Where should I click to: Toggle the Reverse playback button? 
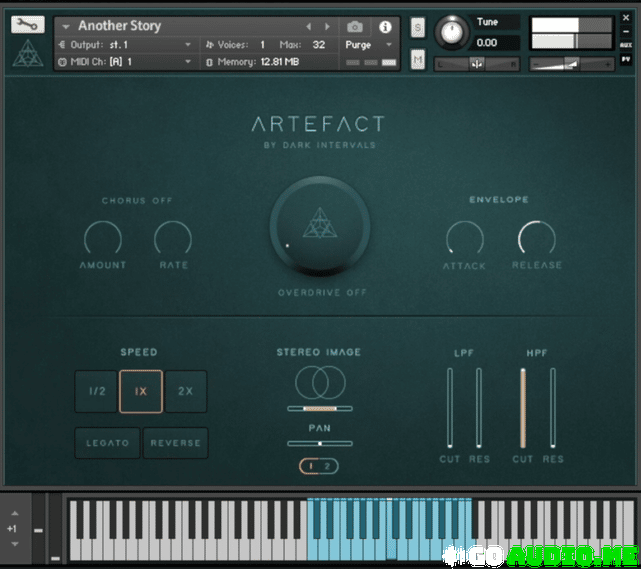176,443
